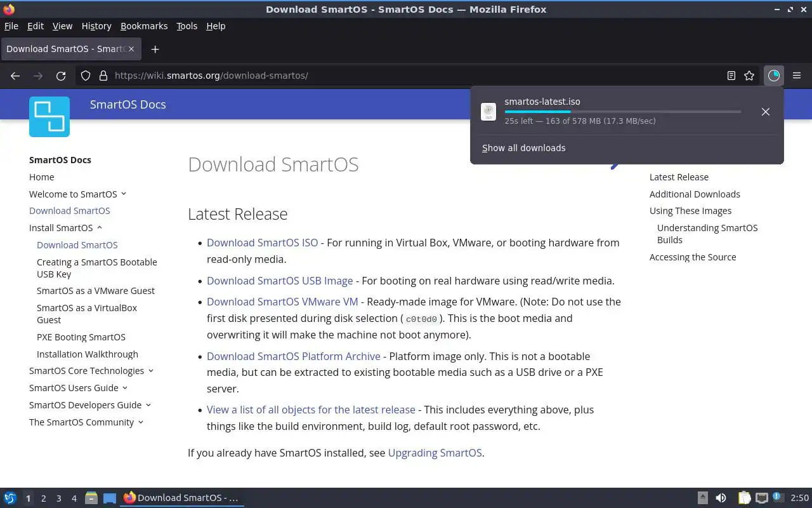
Task: Open the file manager taskbar icon
Action: [x=91, y=498]
